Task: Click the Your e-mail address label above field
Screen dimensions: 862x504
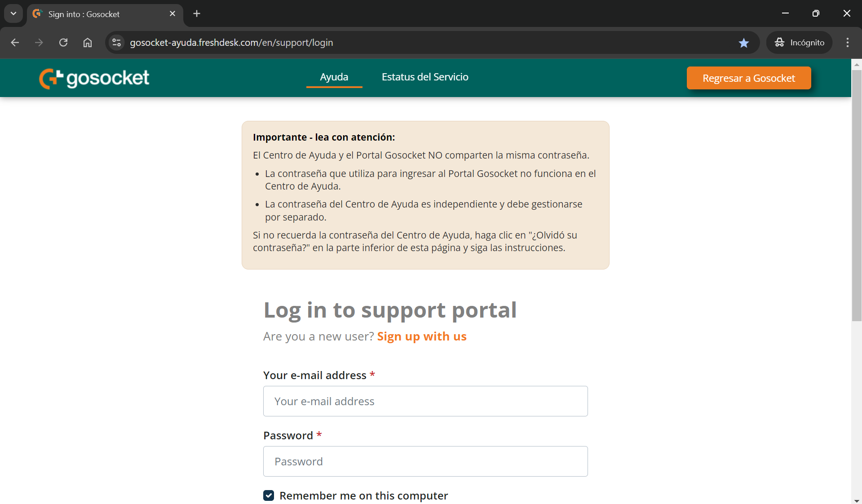Action: pyautogui.click(x=315, y=375)
